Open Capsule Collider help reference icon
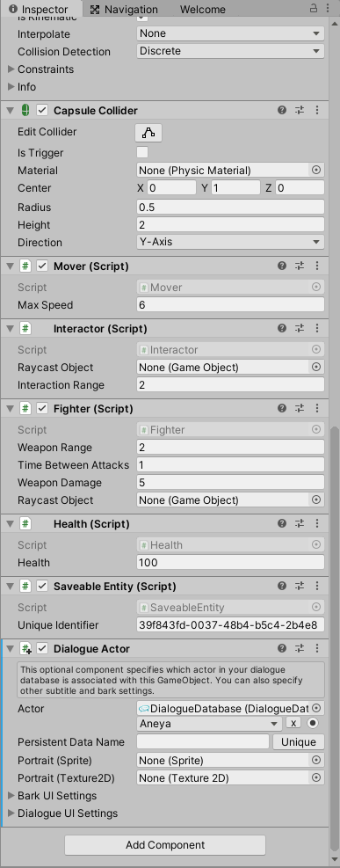The height and width of the screenshot is (868, 340). 282,111
